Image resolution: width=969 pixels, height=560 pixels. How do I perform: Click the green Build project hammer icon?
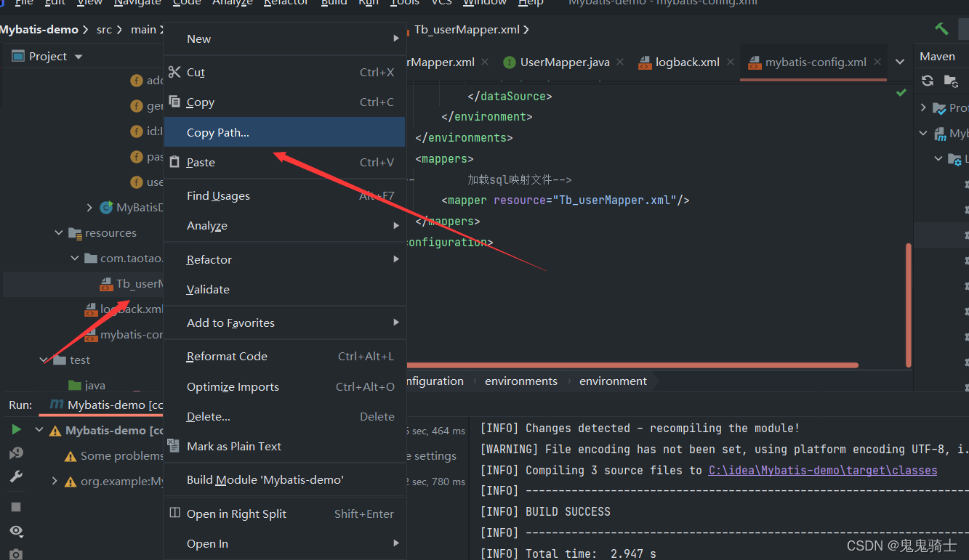[x=941, y=29]
